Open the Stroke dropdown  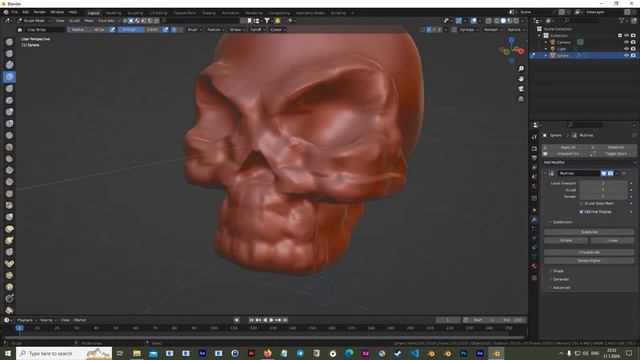pos(237,30)
